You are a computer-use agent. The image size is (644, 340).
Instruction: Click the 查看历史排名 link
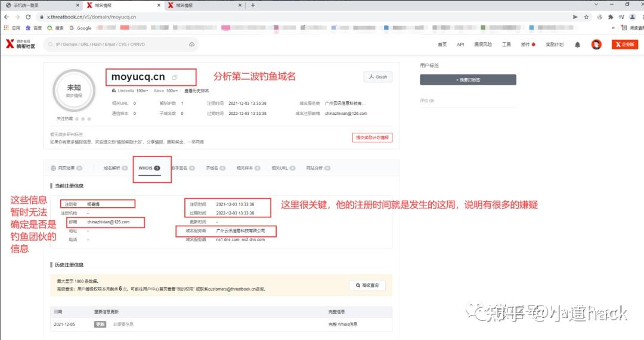[196, 91]
